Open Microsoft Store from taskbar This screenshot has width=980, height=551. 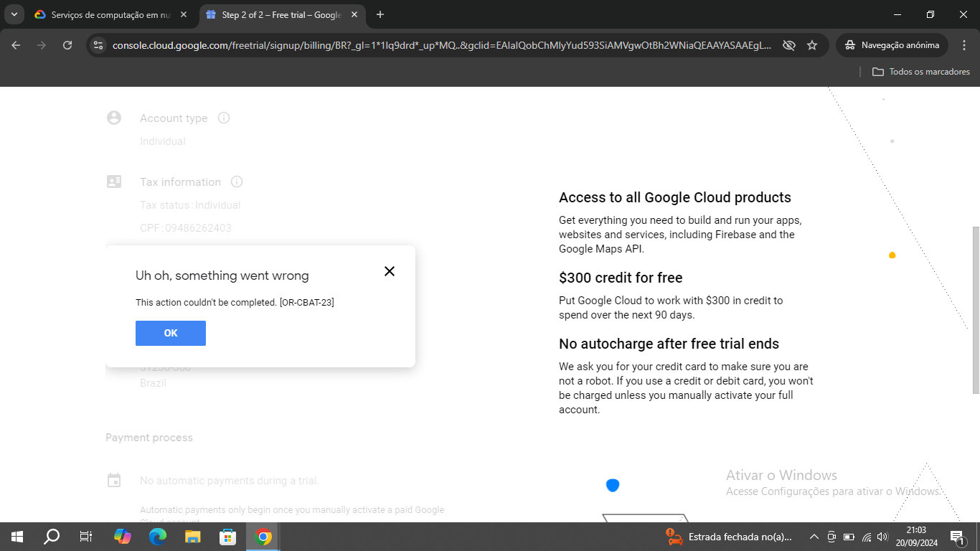tap(228, 537)
